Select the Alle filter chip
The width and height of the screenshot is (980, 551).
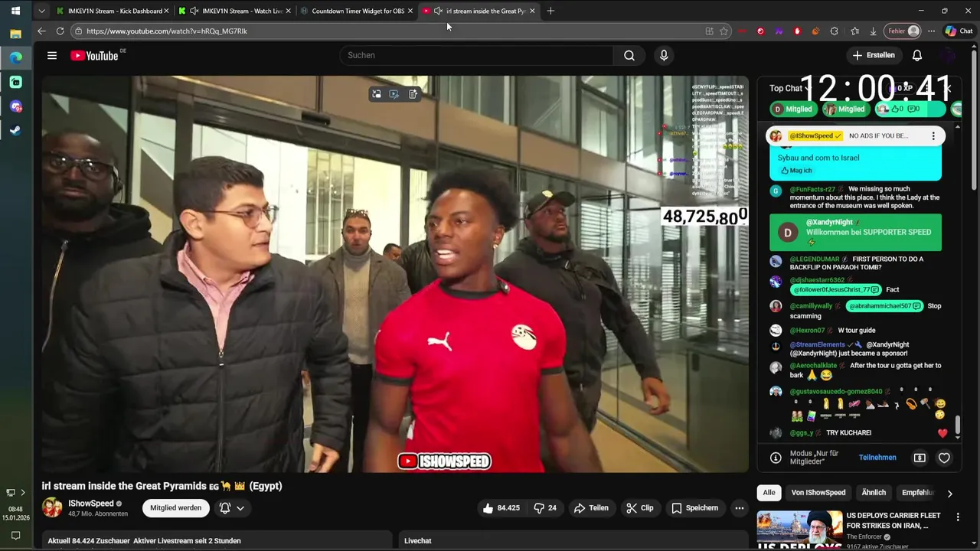(x=769, y=493)
